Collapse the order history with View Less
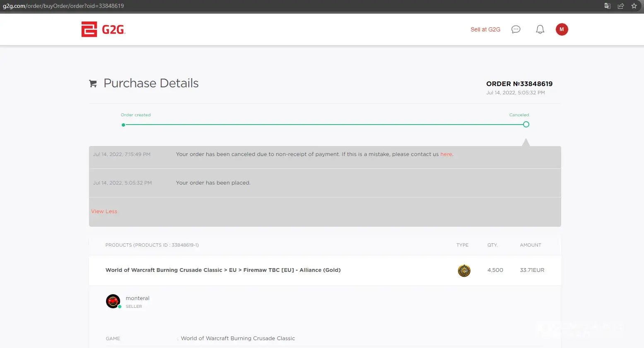The width and height of the screenshot is (644, 348). point(104,211)
